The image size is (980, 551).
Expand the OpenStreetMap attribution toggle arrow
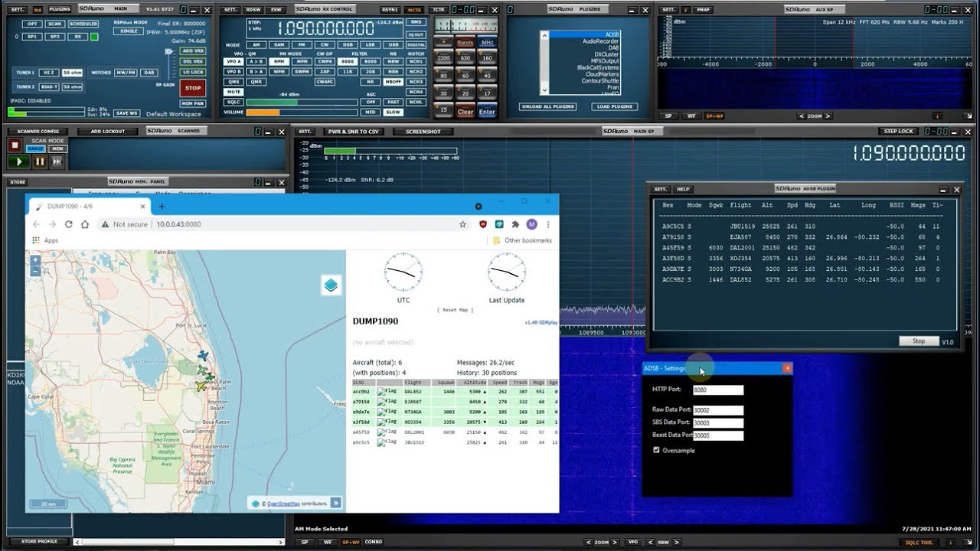tap(335, 503)
